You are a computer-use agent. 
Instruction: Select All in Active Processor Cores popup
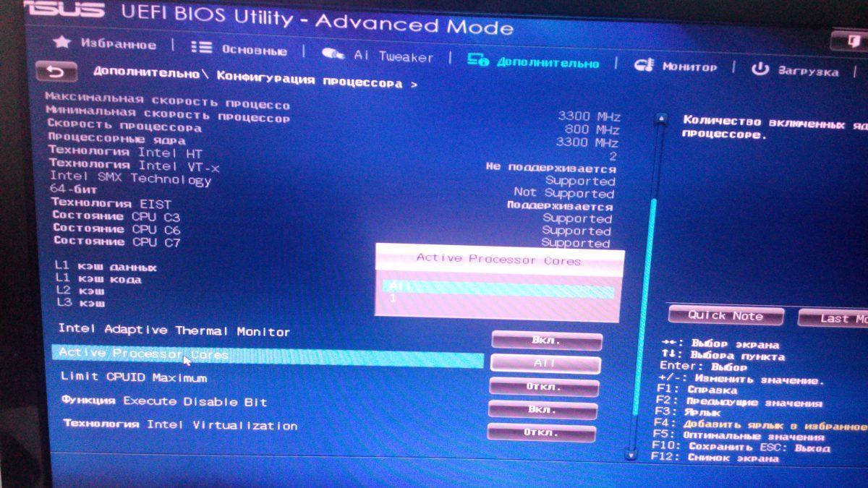498,288
